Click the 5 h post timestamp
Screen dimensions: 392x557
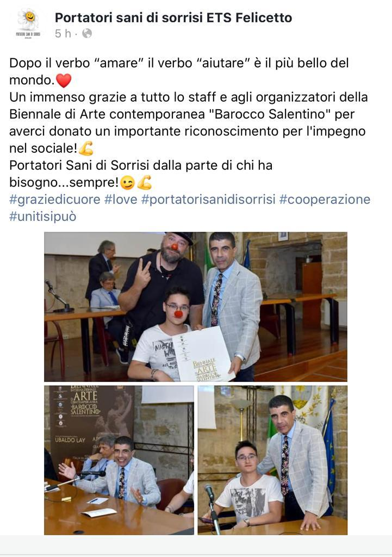pyautogui.click(x=63, y=33)
